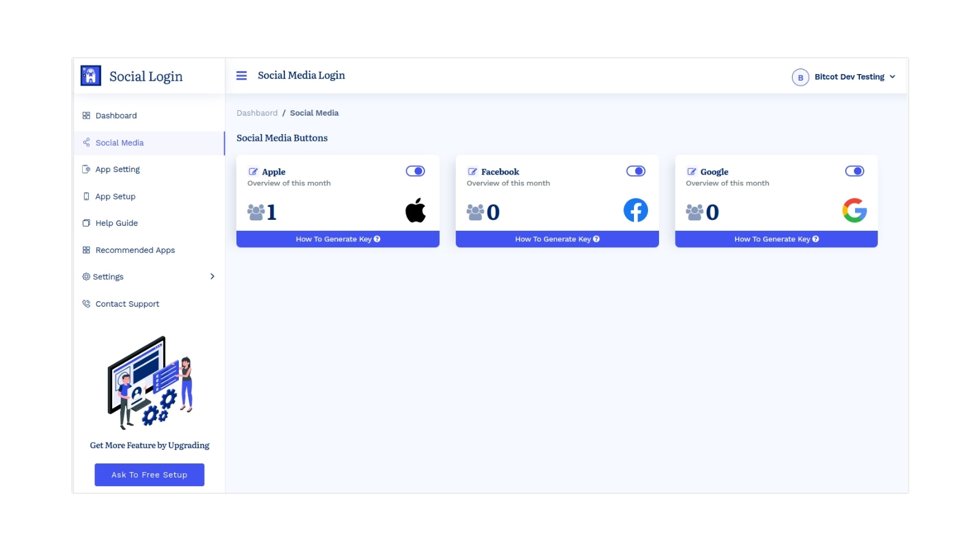Click the App Setup phone icon
Viewport: 980px width, 551px height.
point(86,197)
